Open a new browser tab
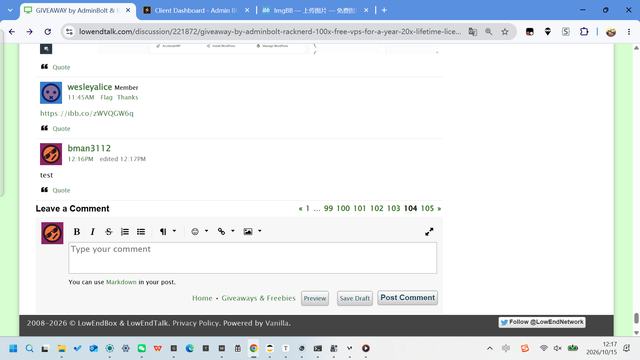640x360 pixels. point(384,10)
